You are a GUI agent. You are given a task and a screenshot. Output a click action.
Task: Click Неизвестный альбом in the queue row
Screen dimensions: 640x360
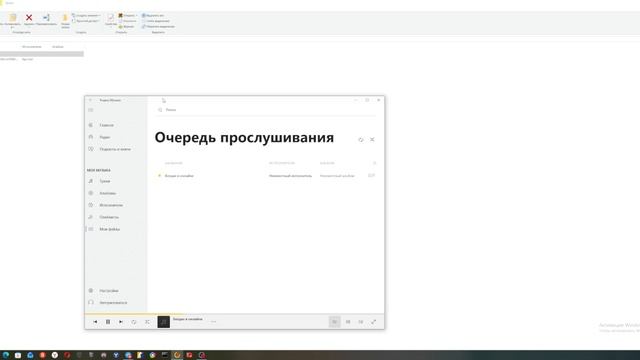(x=337, y=176)
